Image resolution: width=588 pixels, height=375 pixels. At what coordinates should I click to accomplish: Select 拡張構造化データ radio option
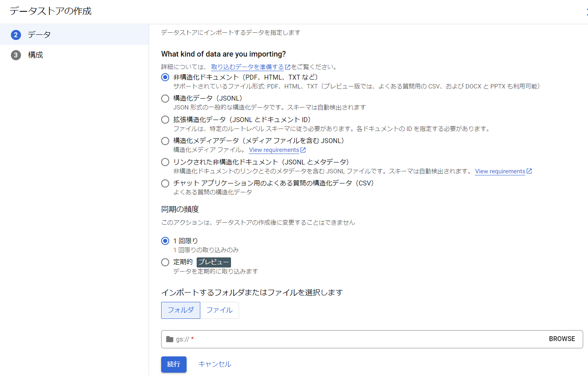[x=165, y=120]
